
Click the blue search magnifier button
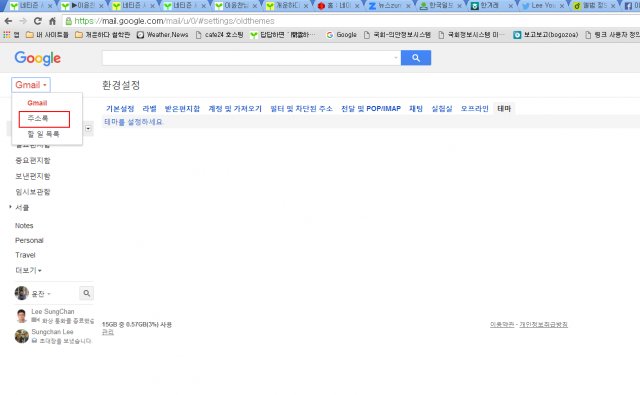(416, 58)
